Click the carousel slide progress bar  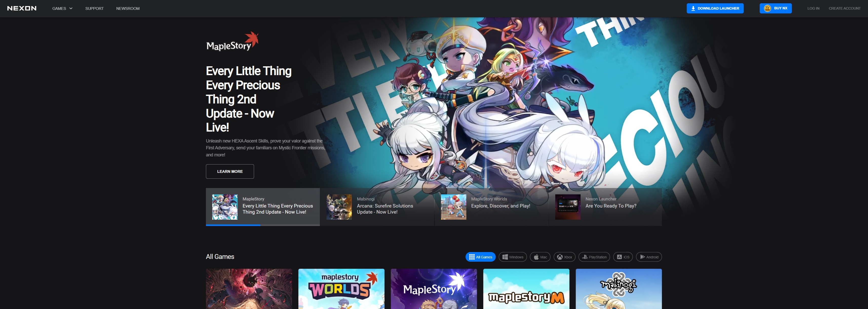pos(263,225)
